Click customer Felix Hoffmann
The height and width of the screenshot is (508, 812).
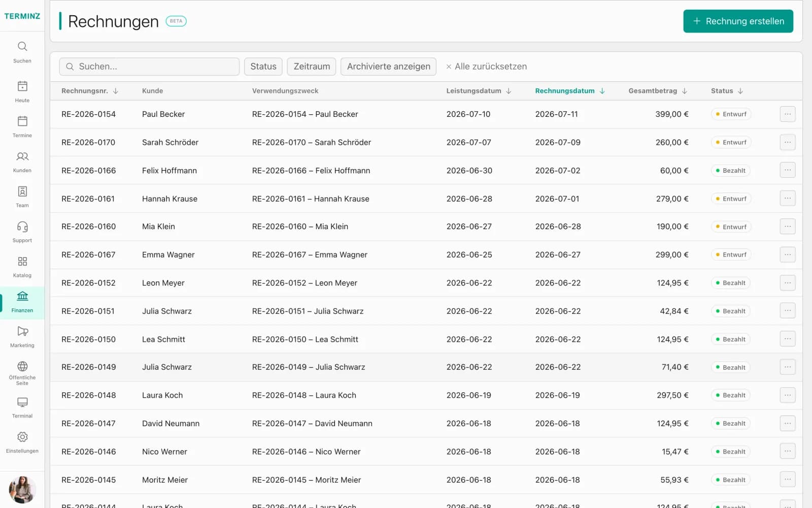point(170,171)
